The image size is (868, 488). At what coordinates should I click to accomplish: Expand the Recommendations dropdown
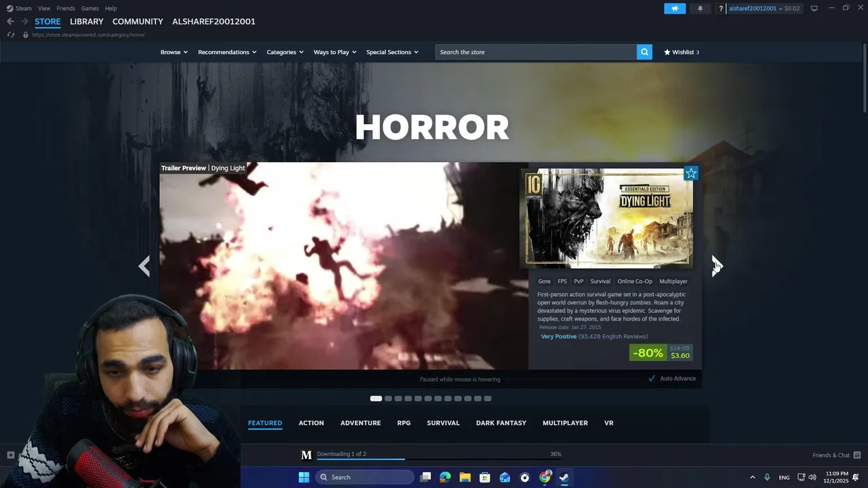click(x=227, y=52)
